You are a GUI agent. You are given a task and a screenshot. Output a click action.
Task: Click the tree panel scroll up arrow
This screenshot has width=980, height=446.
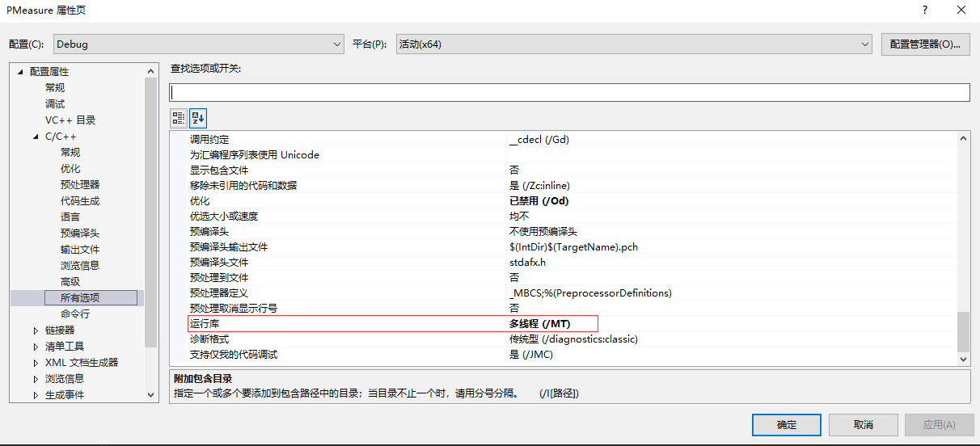pos(150,72)
